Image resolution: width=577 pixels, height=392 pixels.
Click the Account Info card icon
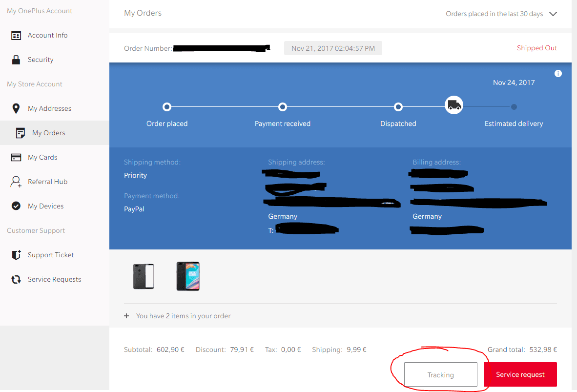[16, 35]
